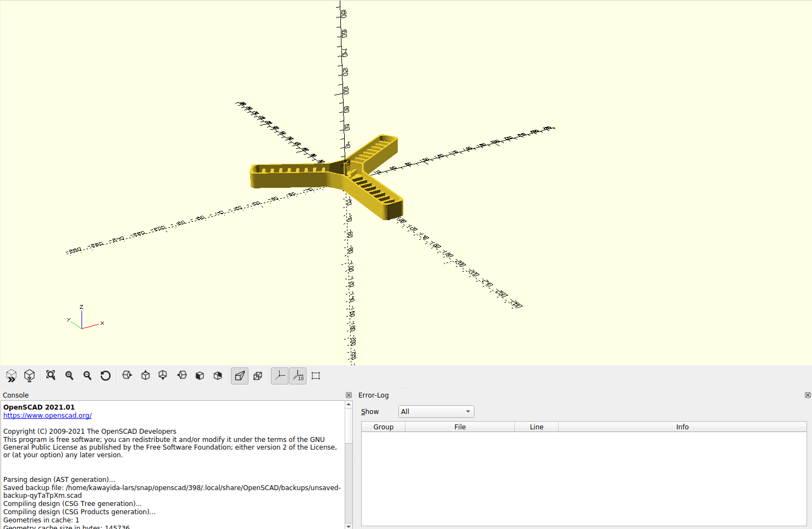Open the openscad.org link in Console
The height and width of the screenshot is (529, 812).
click(48, 416)
